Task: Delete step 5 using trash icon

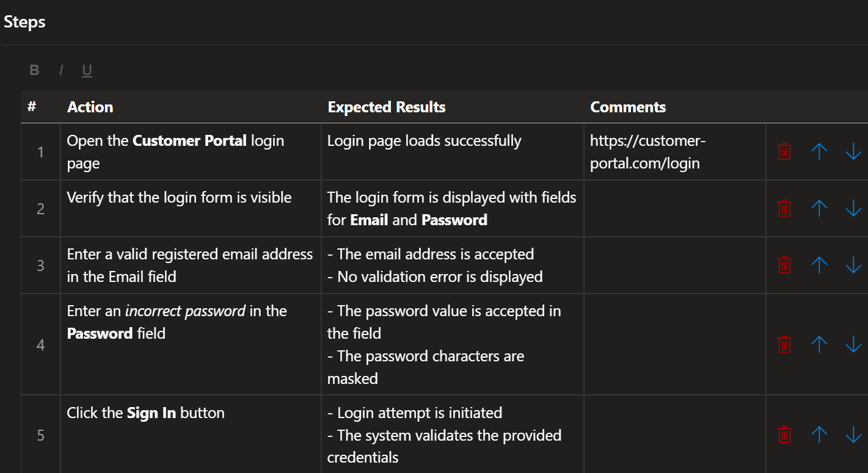Action: (784, 435)
